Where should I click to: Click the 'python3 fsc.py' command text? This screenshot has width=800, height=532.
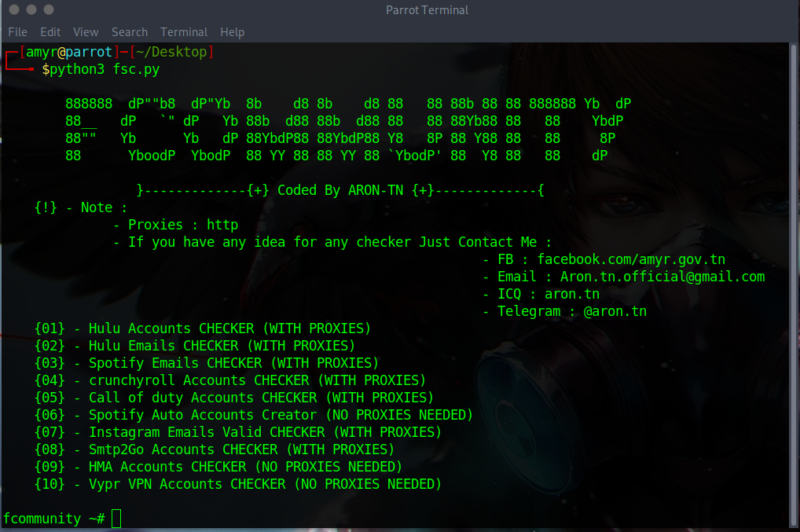click(105, 69)
